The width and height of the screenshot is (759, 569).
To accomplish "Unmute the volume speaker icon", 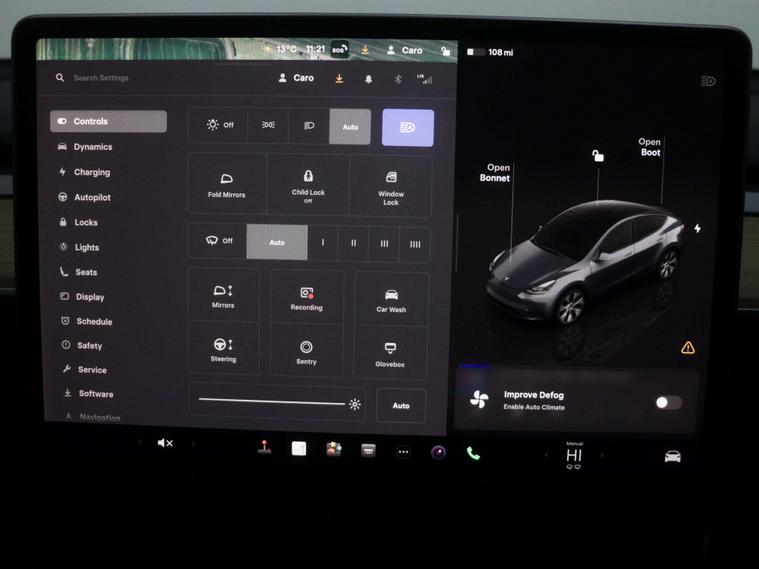I will click(x=165, y=443).
